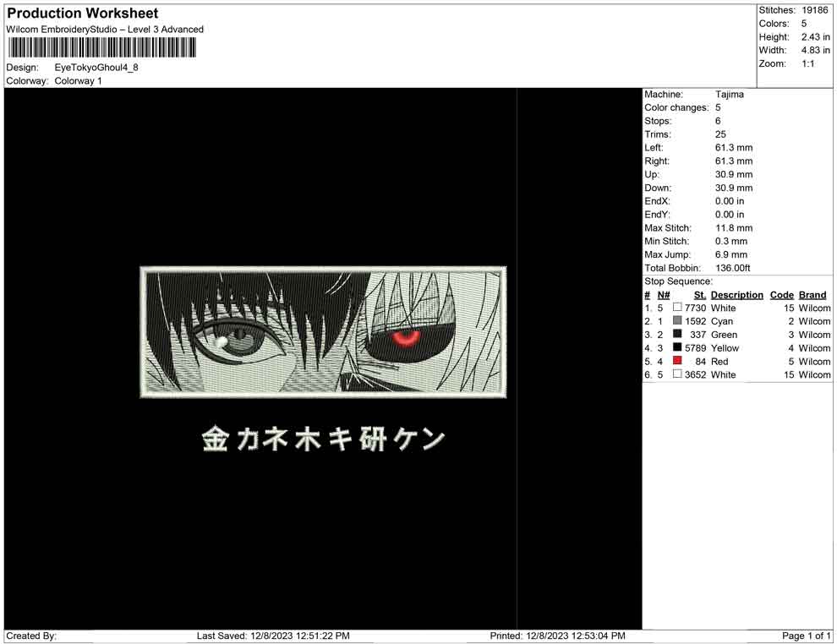This screenshot has height=644, width=837.
Task: Click the Stops value 6
Action: [718, 121]
